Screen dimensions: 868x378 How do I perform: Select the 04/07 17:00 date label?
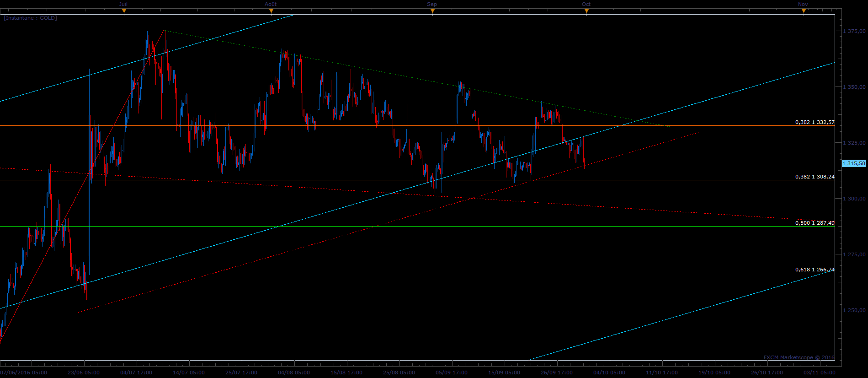coord(136,373)
